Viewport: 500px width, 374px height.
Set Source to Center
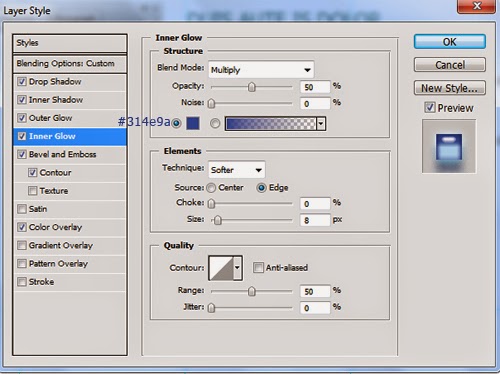click(211, 188)
